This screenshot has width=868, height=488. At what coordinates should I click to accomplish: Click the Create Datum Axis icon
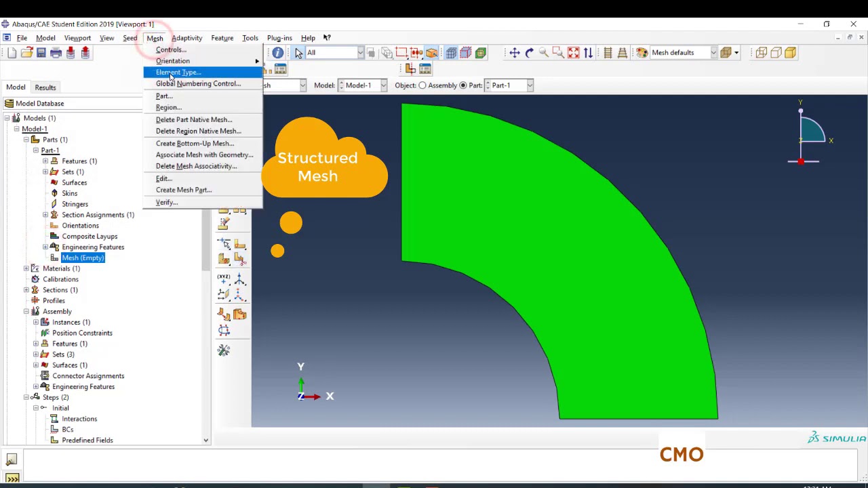coord(239,279)
